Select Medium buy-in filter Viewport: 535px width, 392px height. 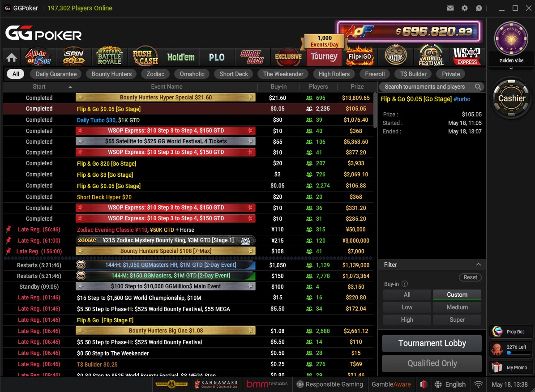[457, 307]
